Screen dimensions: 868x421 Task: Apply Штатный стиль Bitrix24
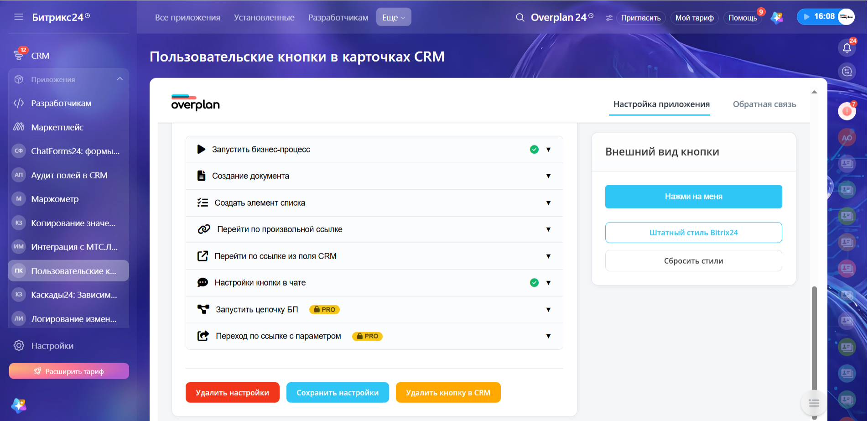coord(694,233)
